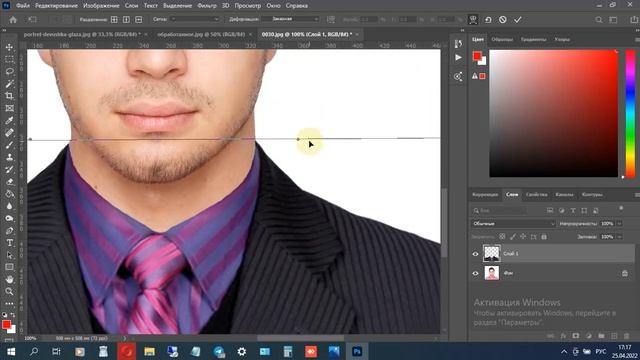Open the 'Файл' menu
The width and height of the screenshot is (640, 360).
tap(23, 6)
